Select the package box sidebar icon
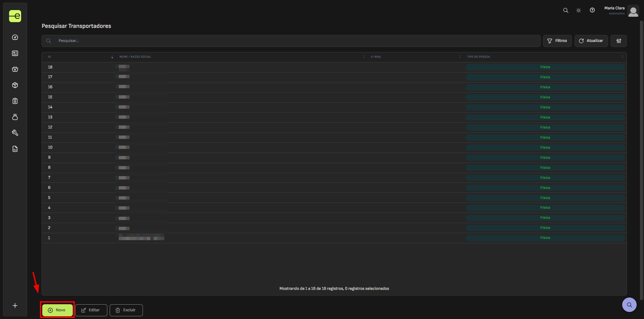Screen dimensions: 644x319 [x=15, y=85]
